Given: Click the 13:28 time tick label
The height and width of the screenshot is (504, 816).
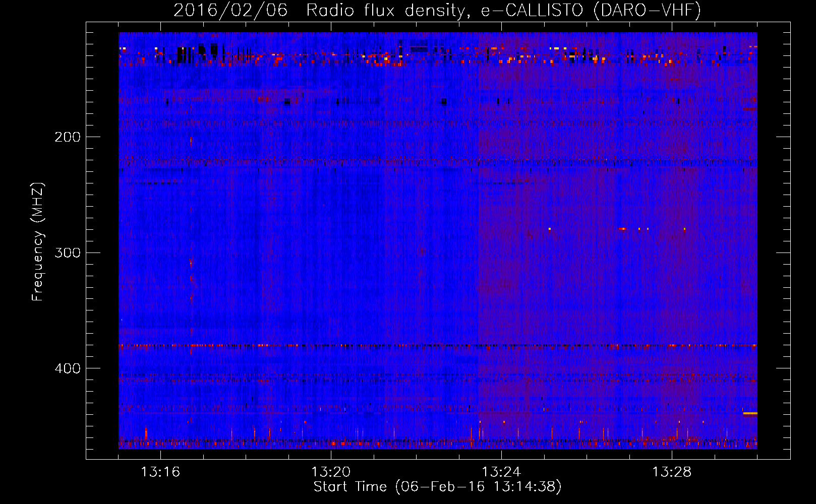Looking at the screenshot, I should coord(672,472).
